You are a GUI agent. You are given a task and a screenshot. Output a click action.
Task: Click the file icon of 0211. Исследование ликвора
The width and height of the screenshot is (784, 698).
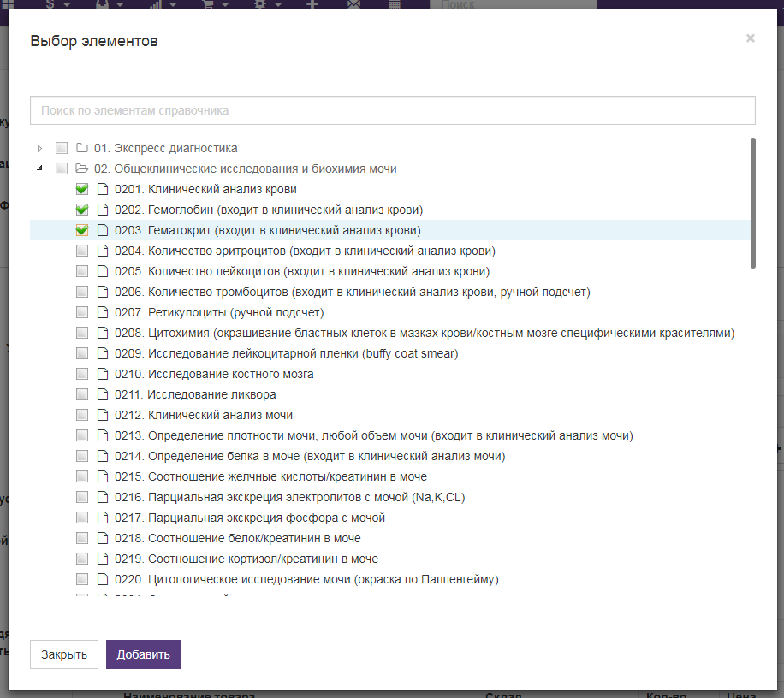103,393
